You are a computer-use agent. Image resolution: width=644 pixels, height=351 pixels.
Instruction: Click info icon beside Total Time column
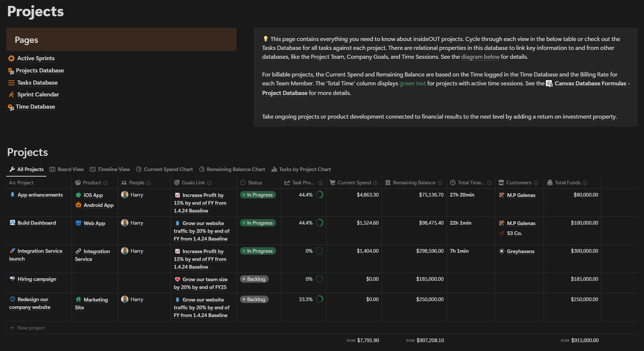[489, 183]
